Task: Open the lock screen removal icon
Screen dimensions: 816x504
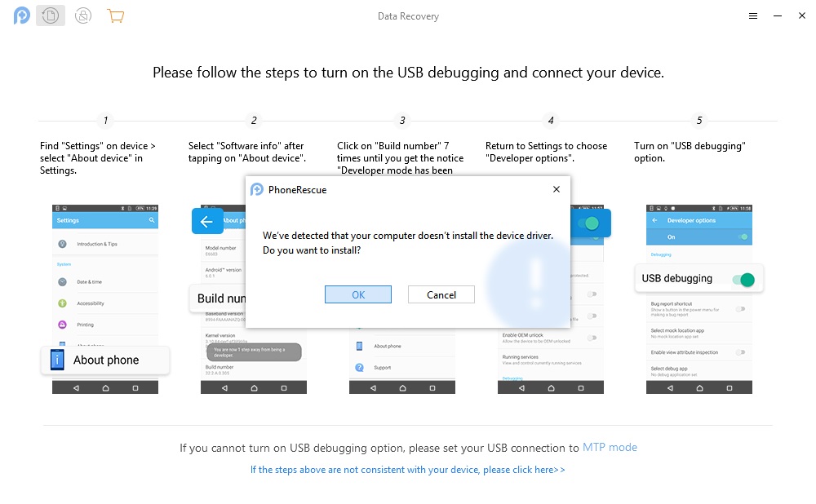Action: click(x=83, y=15)
